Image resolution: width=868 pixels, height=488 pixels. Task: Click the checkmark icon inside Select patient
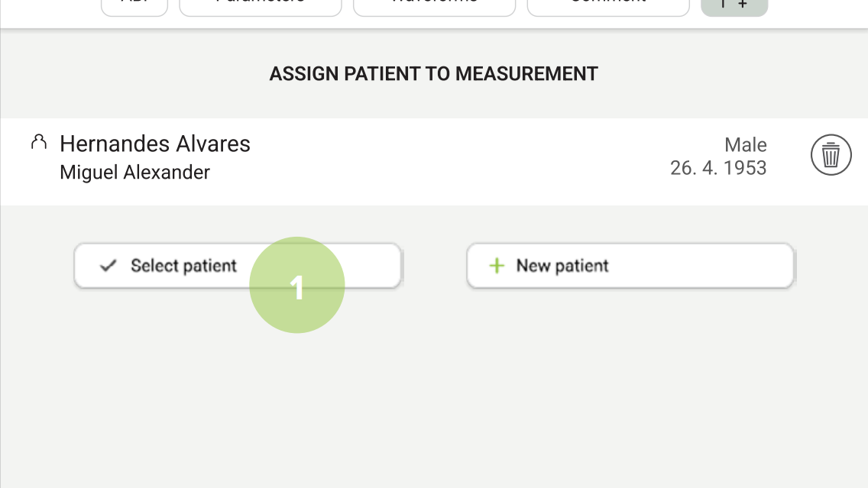click(107, 265)
